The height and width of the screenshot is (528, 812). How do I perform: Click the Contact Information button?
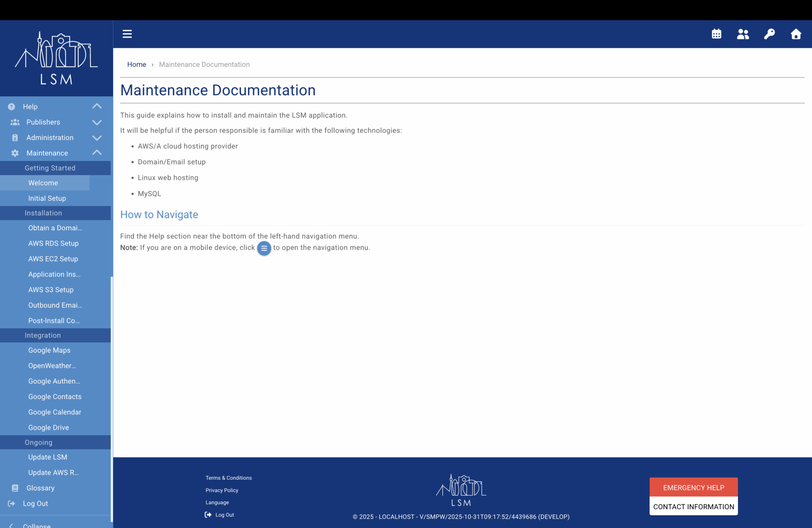pyautogui.click(x=694, y=506)
